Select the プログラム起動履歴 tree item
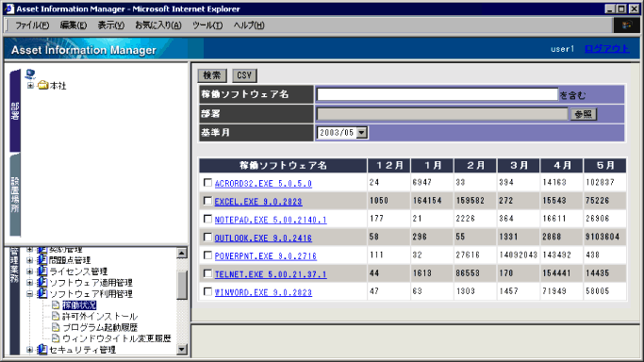The height and width of the screenshot is (362, 644). tap(100, 327)
